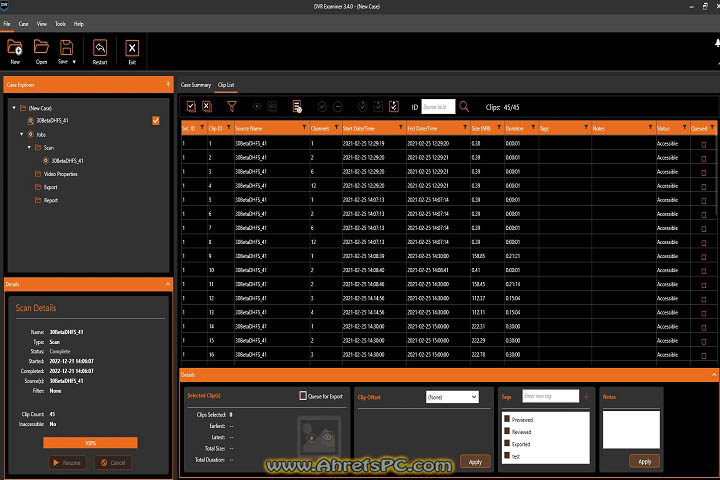Click the circled checkmark icon in clip toolbar
Screen dimensions: 720x480
pyautogui.click(x=322, y=107)
